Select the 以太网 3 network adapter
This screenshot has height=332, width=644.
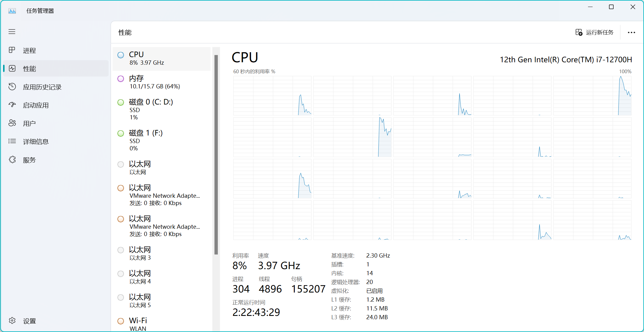click(162, 253)
